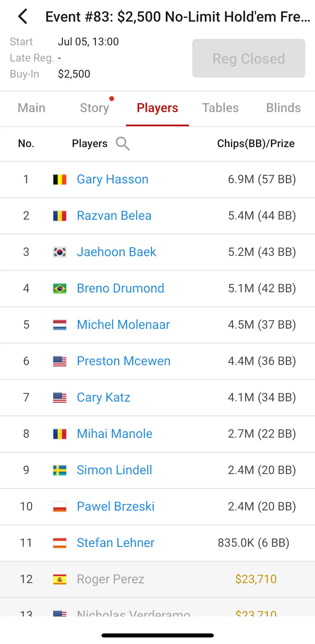This screenshot has width=315, height=644.
Task: Open Cary Katz's player link
Action: pos(104,398)
